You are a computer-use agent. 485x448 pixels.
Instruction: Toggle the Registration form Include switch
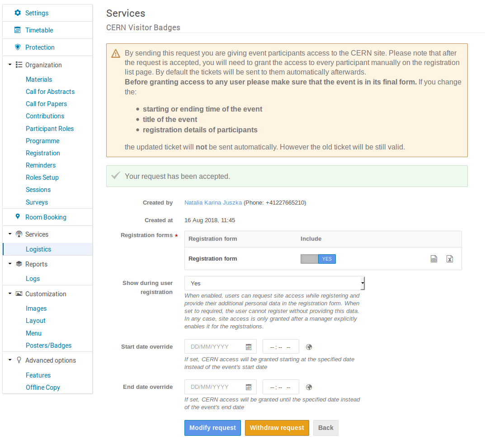coord(318,259)
